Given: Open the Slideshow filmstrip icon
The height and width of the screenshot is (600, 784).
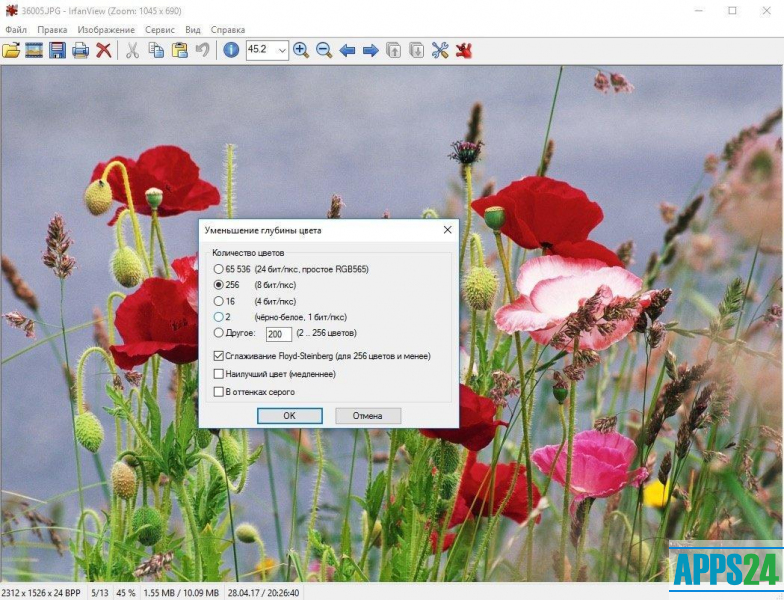Looking at the screenshot, I should (x=34, y=50).
